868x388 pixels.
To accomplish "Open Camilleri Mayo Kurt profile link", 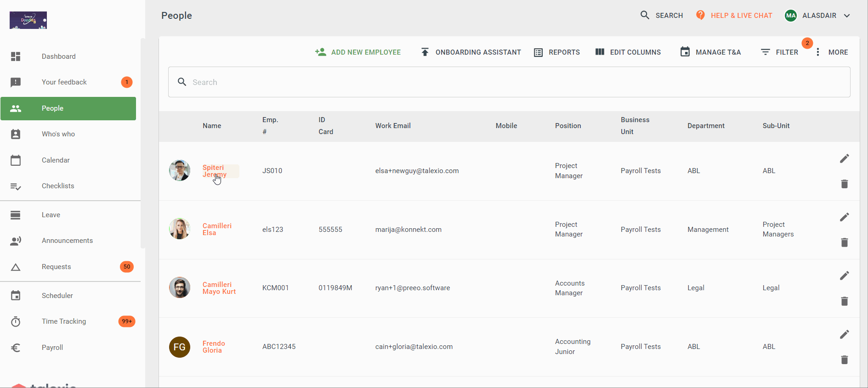I will click(219, 288).
